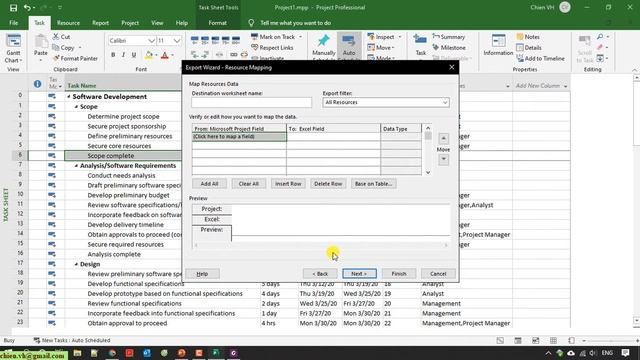640x360 pixels.
Task: Open the font name dropdown (Calibri)
Action: tap(151, 41)
